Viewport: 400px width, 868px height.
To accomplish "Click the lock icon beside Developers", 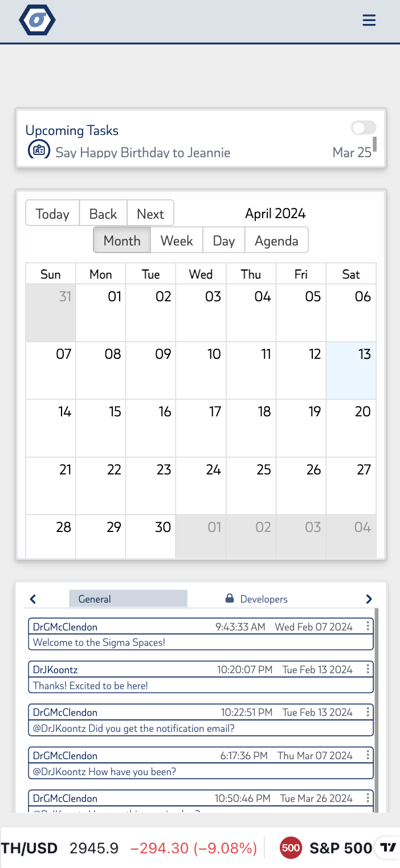I will [x=230, y=599].
